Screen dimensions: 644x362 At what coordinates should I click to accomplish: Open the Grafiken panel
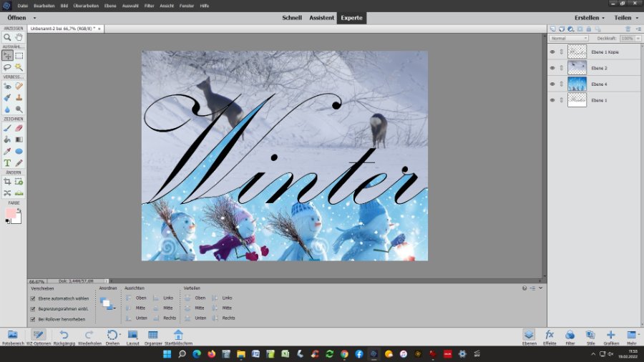click(611, 338)
